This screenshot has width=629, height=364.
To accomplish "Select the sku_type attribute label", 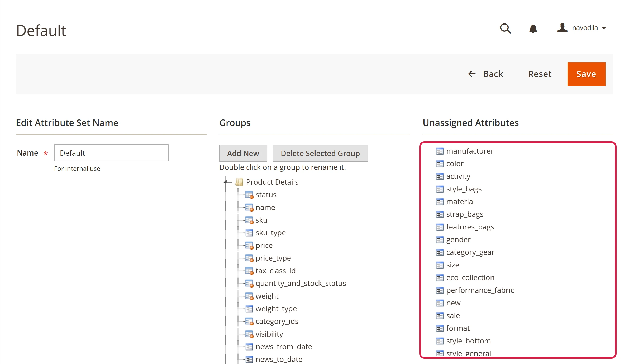I will 270,233.
